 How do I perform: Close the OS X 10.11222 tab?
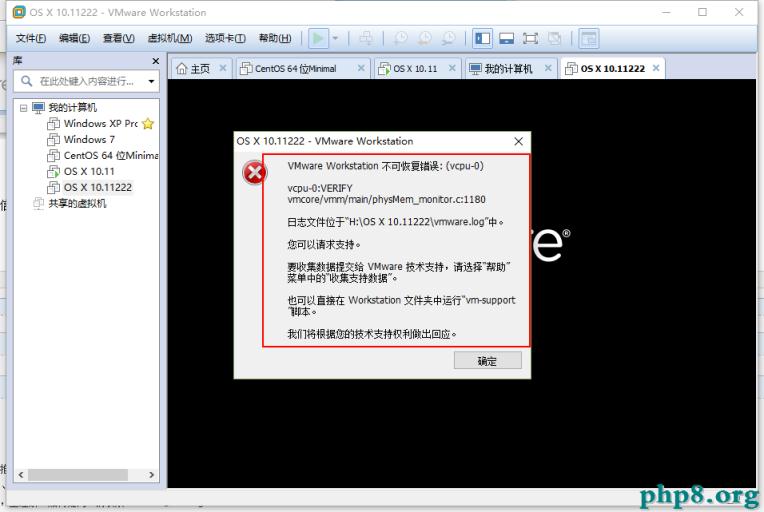click(x=656, y=68)
